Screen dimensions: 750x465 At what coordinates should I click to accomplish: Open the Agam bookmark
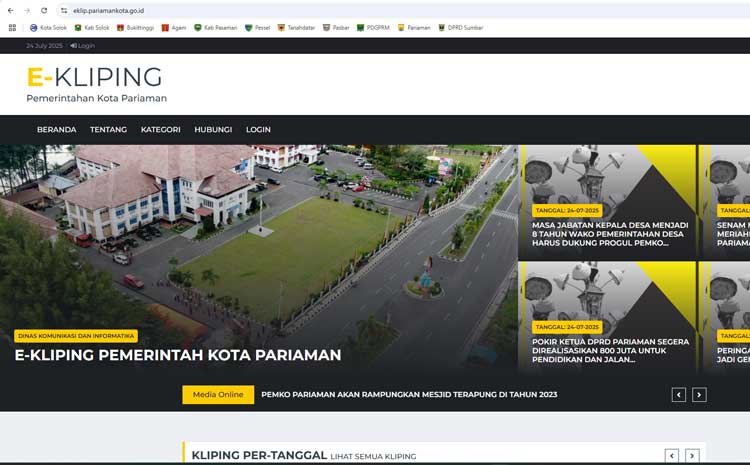(174, 28)
